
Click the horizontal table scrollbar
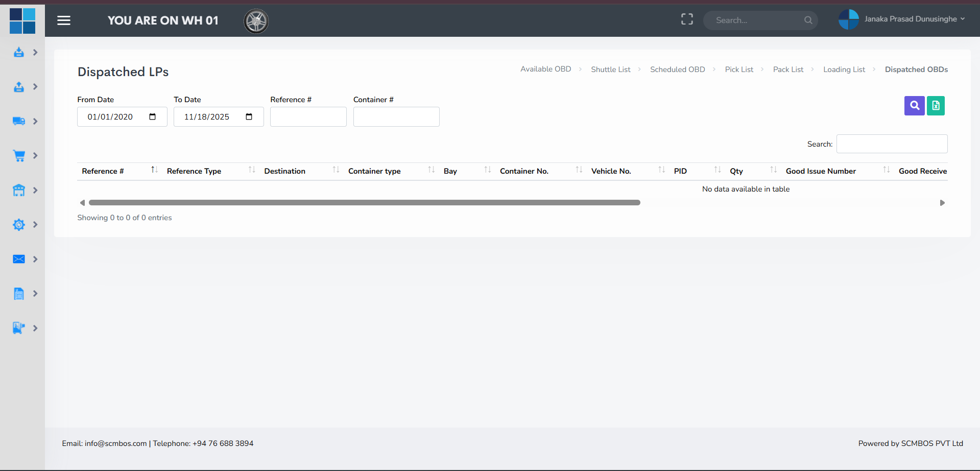click(364, 203)
